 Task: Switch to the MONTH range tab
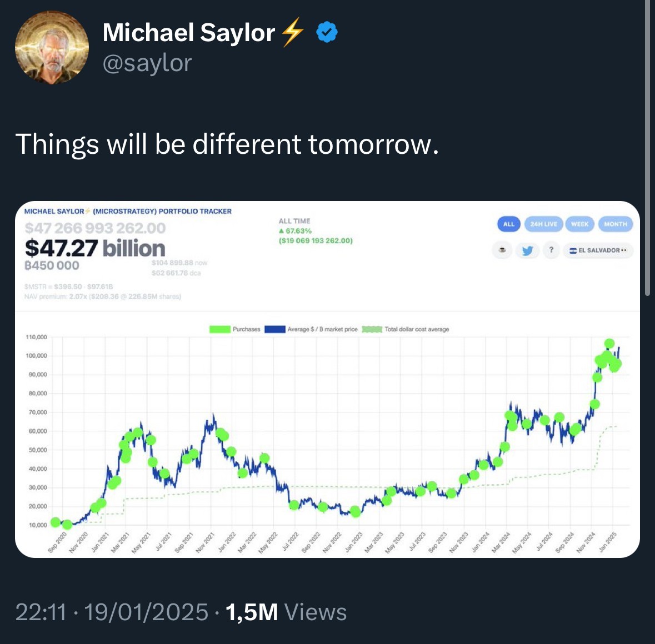[x=615, y=224]
